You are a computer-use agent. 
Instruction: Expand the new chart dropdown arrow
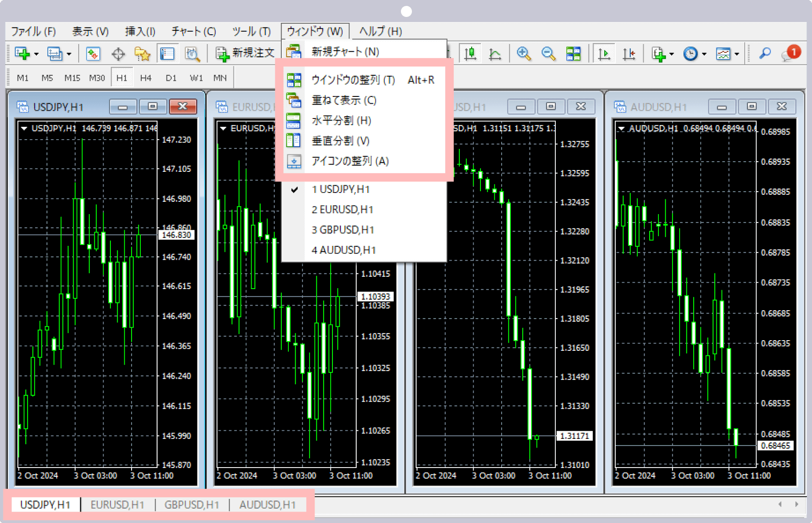click(36, 54)
